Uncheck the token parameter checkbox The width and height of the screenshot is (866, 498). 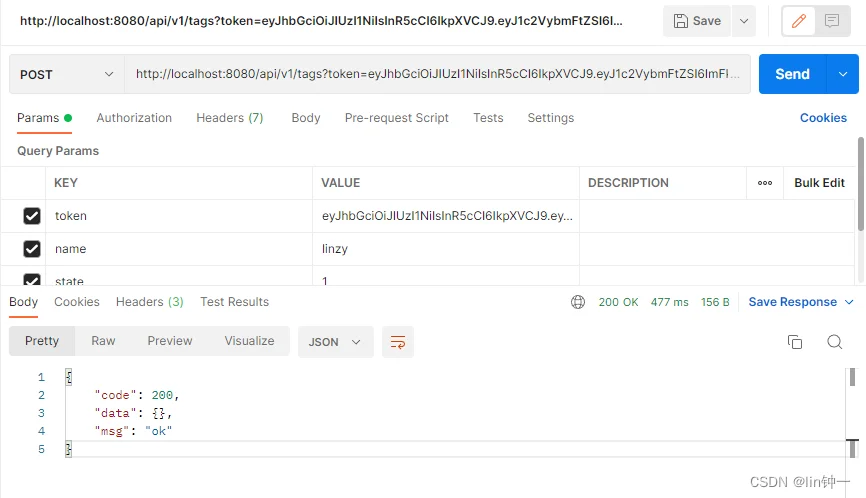click(x=32, y=216)
